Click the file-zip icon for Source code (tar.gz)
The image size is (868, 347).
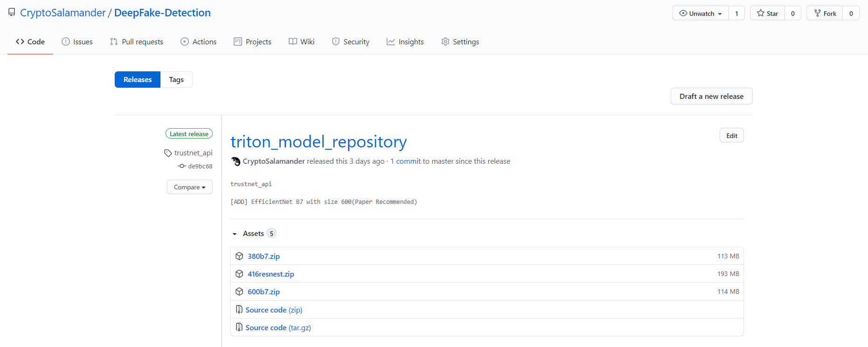coord(239,327)
